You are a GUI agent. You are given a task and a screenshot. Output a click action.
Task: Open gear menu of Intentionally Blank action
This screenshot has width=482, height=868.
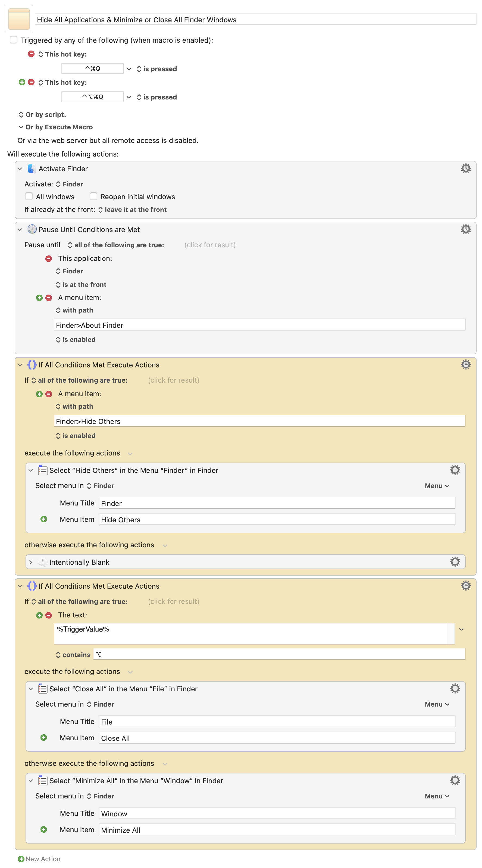(455, 561)
